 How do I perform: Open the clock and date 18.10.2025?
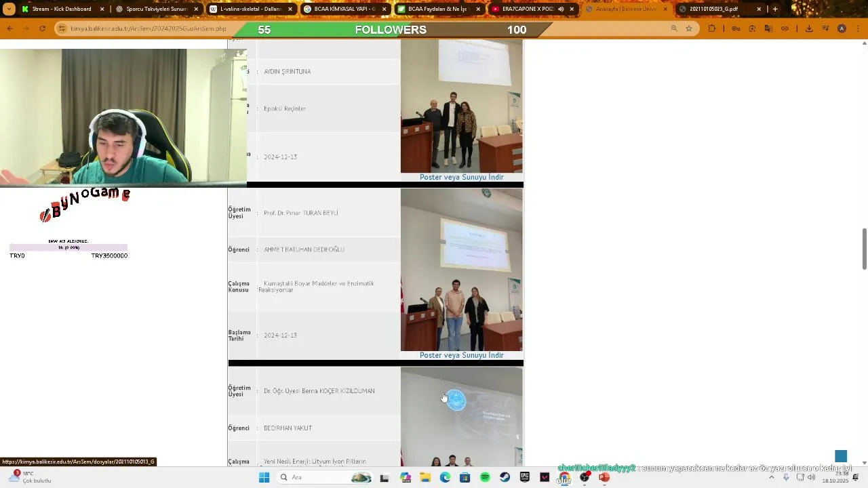[835, 477]
